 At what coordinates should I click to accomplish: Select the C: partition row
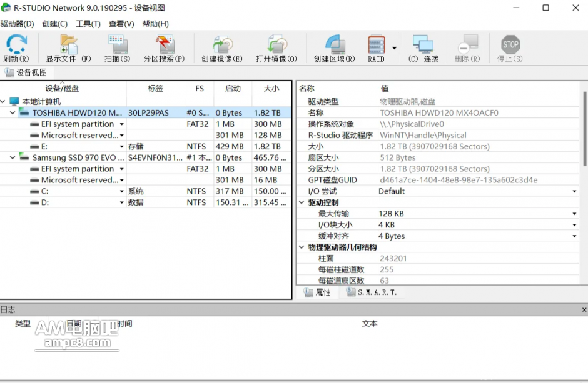click(146, 191)
